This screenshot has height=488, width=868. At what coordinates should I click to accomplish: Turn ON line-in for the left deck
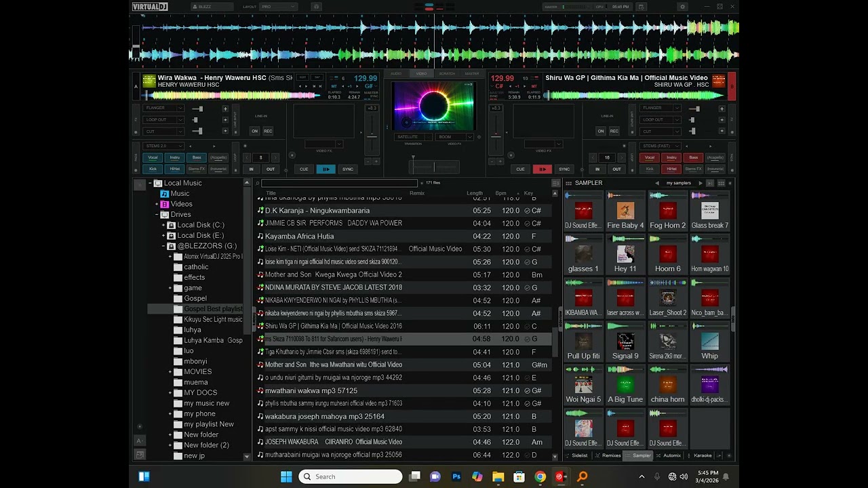pyautogui.click(x=255, y=131)
